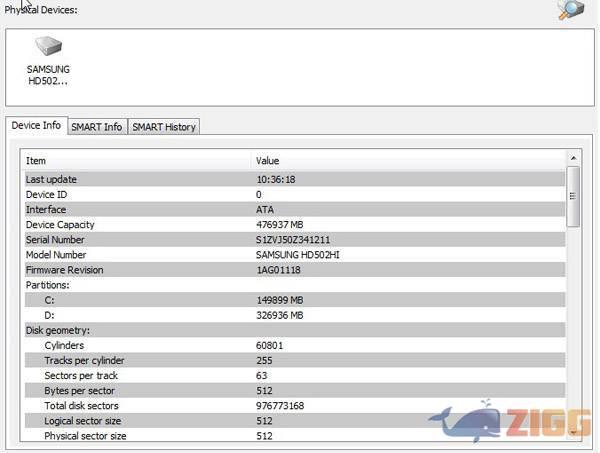
Task: Open the SMART History tab
Action: (164, 127)
